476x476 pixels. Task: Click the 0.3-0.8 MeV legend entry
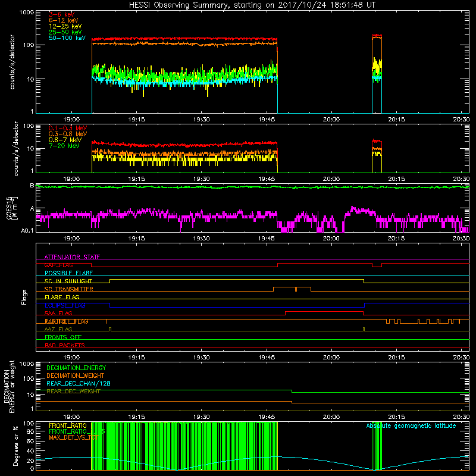(68, 134)
